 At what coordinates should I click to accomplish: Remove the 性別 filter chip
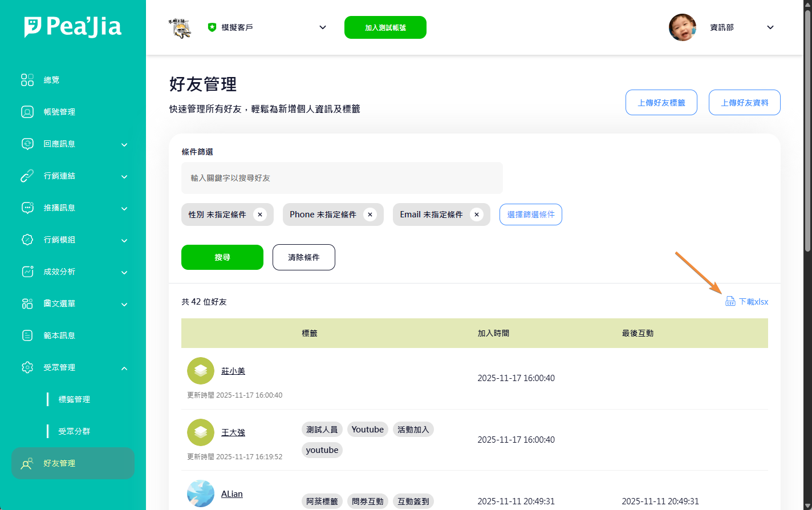tap(260, 214)
